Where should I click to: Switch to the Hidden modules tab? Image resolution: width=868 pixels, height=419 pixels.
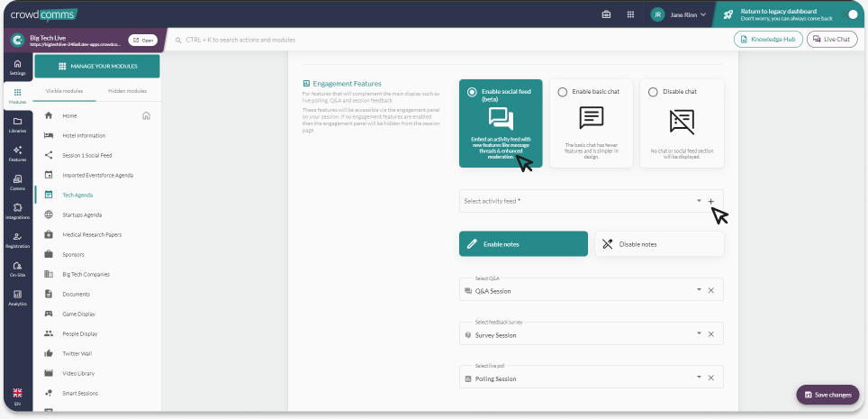[x=128, y=91]
